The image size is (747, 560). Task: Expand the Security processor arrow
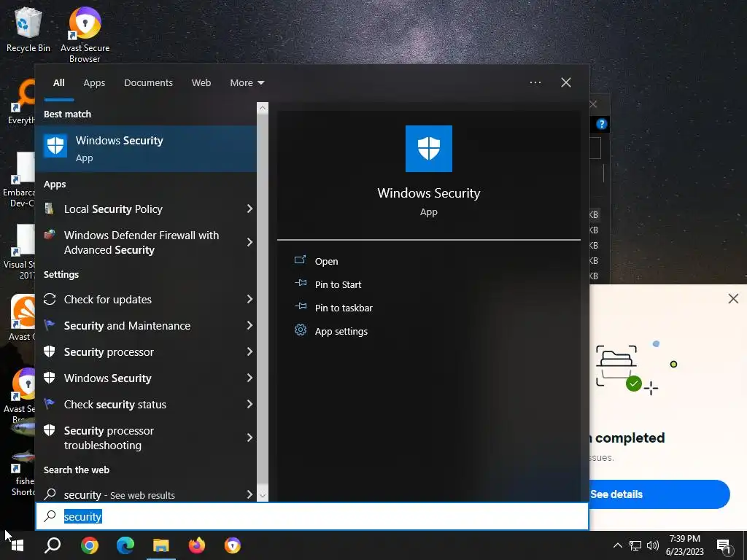[249, 351]
